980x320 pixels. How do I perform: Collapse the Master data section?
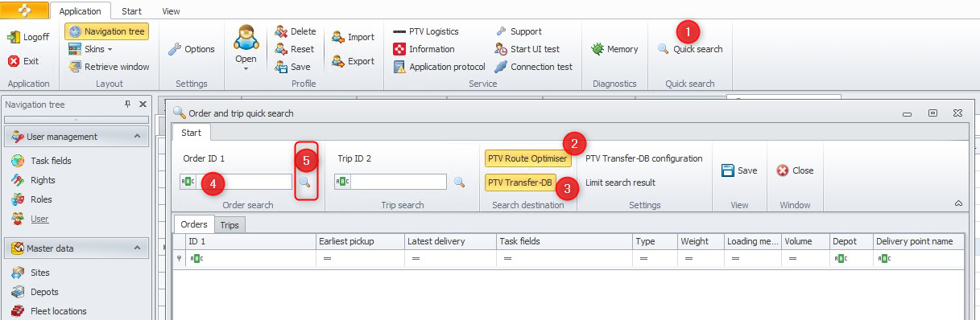pos(137,248)
